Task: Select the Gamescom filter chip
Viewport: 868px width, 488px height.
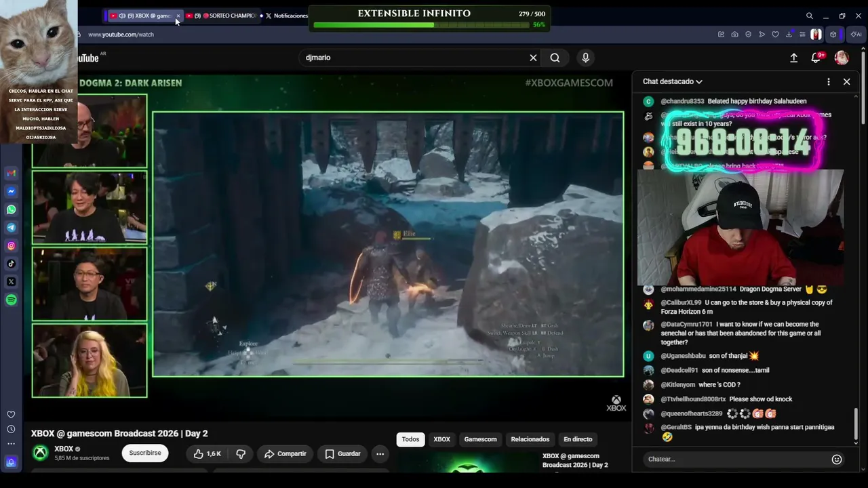Action: [x=480, y=439]
